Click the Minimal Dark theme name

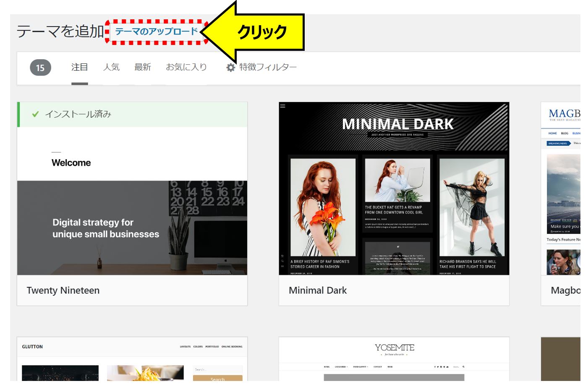(x=318, y=290)
